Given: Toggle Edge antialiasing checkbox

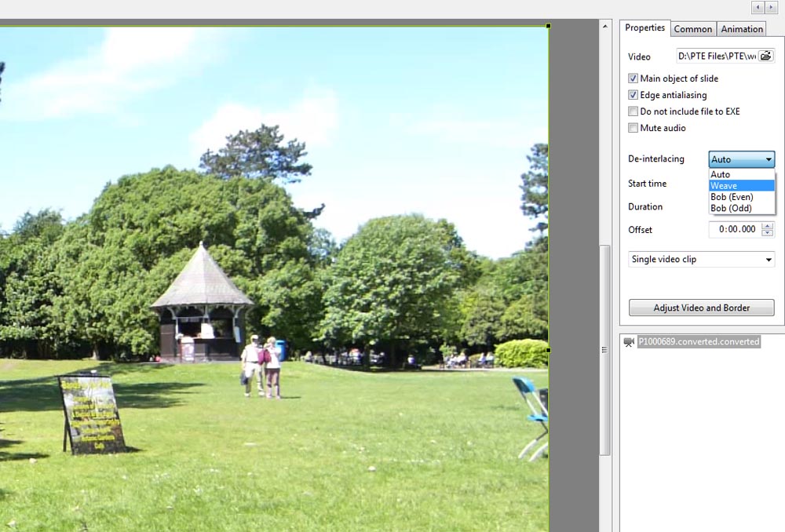Looking at the screenshot, I should coord(633,95).
